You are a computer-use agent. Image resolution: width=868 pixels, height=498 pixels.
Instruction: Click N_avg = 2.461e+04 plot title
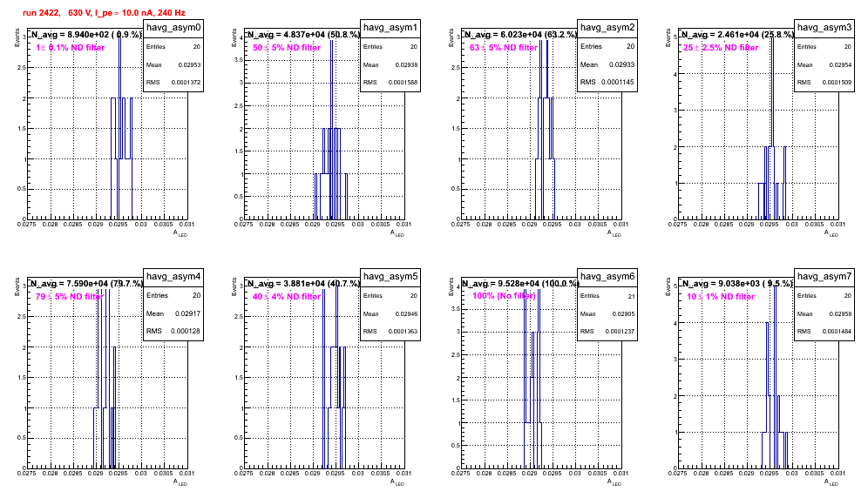pos(736,34)
